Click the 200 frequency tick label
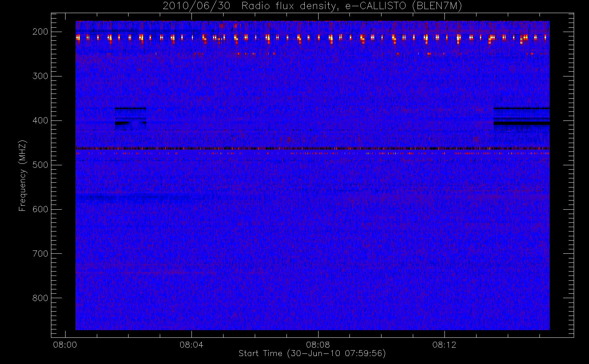The width and height of the screenshot is (589, 364). coord(40,32)
